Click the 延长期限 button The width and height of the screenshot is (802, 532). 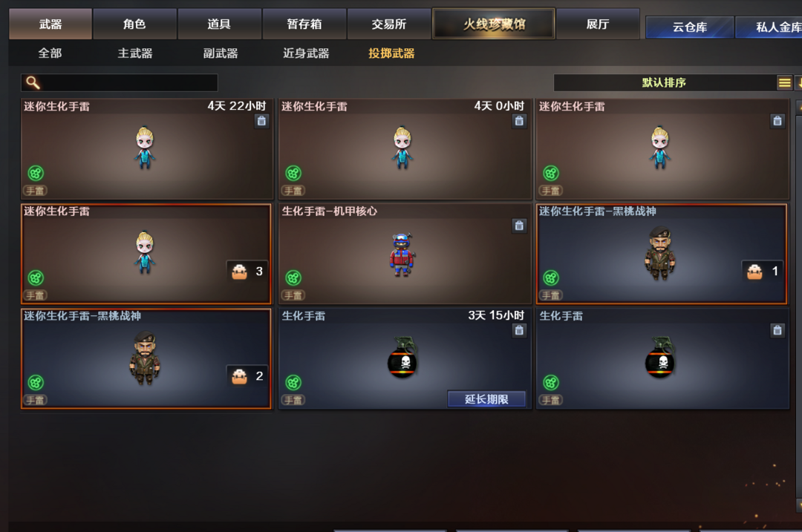click(486, 399)
